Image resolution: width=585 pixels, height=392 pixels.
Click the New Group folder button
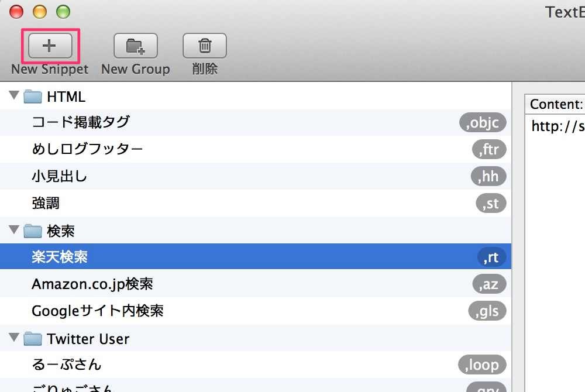point(136,46)
